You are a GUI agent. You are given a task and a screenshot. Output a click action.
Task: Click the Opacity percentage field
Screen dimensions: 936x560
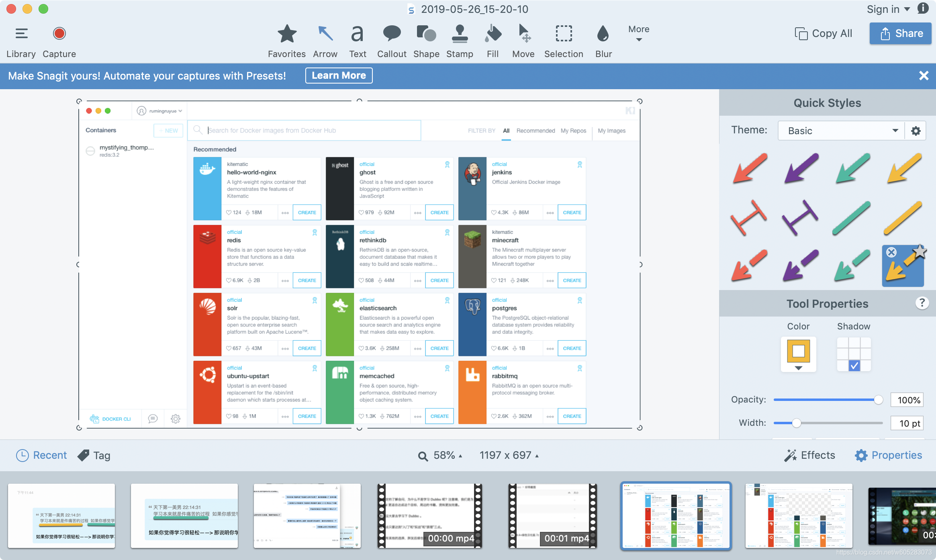point(907,400)
